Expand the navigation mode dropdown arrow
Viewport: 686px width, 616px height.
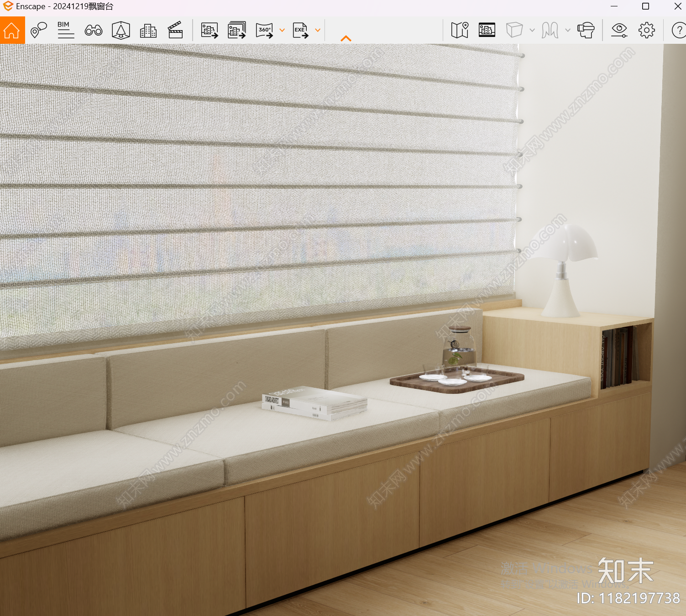click(x=568, y=30)
